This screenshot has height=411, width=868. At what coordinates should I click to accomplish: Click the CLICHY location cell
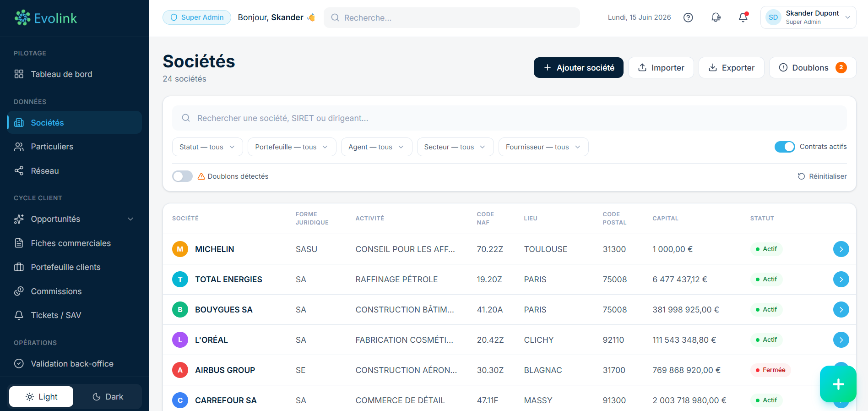click(x=539, y=340)
